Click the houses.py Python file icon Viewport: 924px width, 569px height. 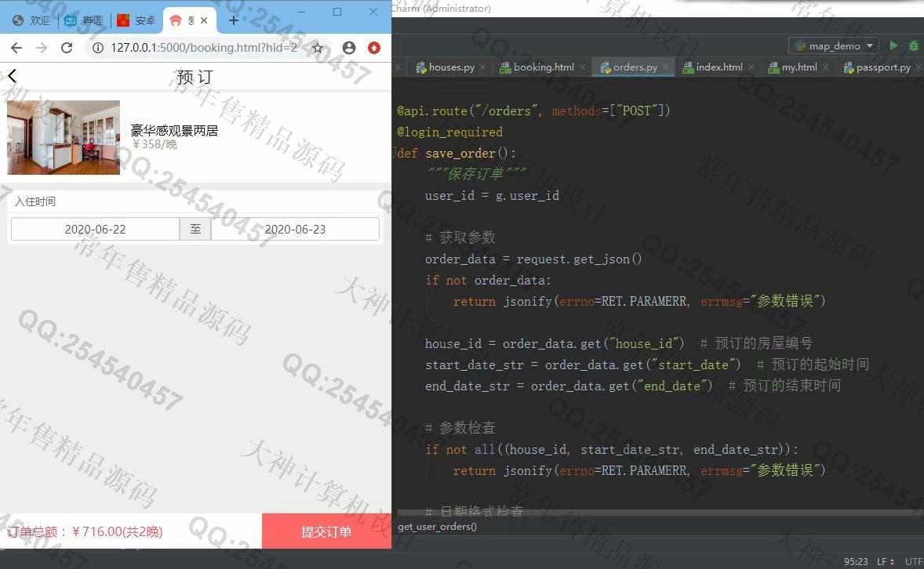tap(421, 67)
